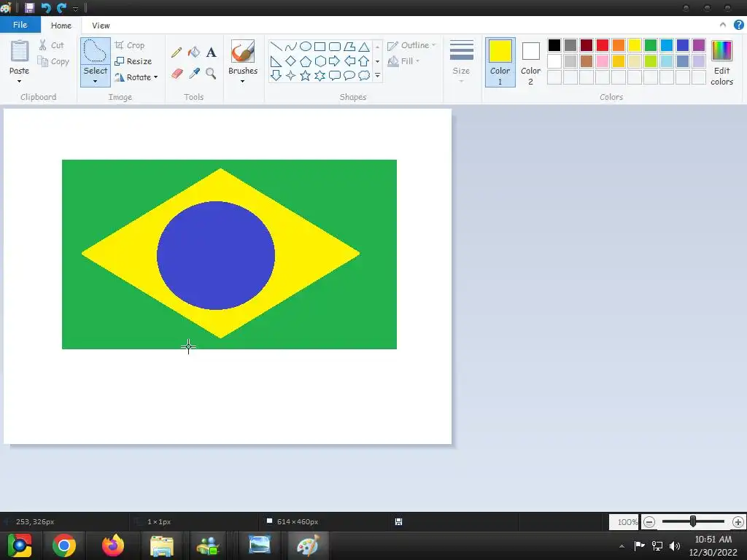Open Firefox from the taskbar

click(x=113, y=545)
